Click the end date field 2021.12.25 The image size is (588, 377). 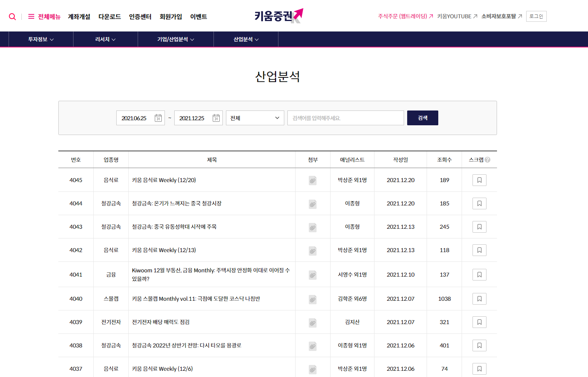coord(192,118)
